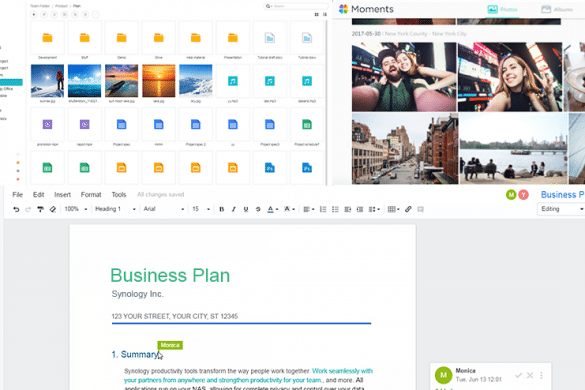Click the plus create button in Drive toolbar
Image resolution: width=585 pixels, height=390 pixels.
point(34,15)
